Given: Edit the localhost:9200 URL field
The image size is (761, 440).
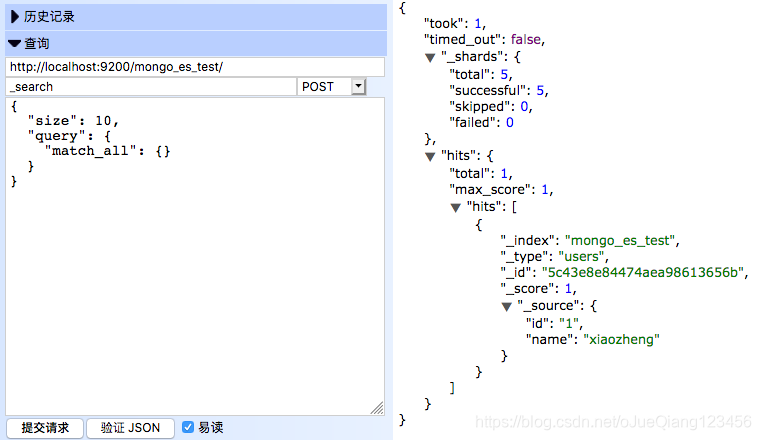Looking at the screenshot, I should [195, 67].
